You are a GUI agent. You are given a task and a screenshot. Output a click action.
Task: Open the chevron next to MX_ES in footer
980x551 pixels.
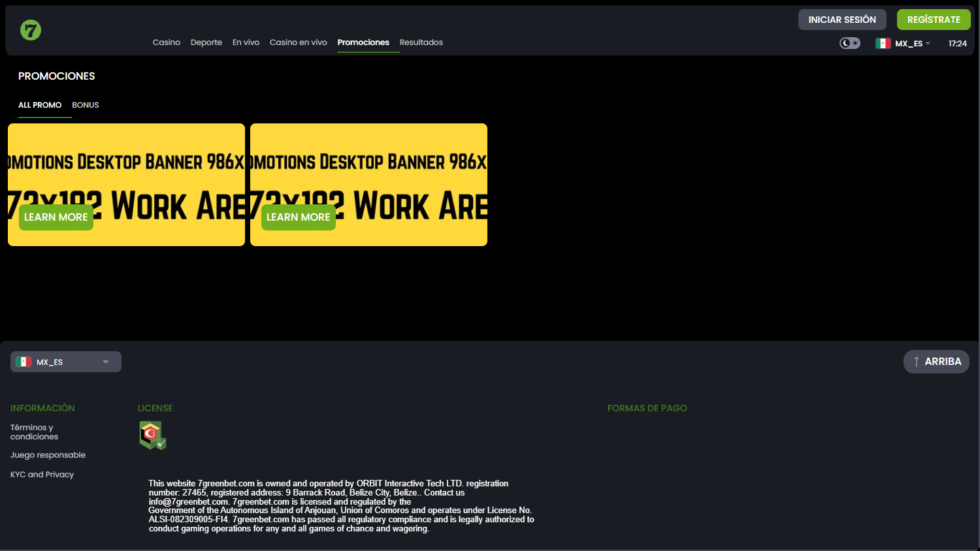click(x=105, y=361)
